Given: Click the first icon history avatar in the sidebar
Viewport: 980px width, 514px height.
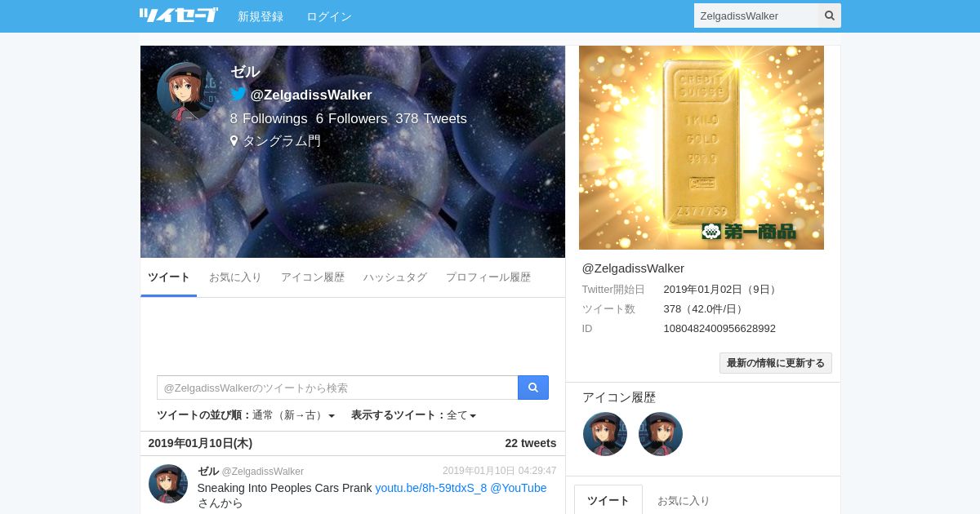Looking at the screenshot, I should click(605, 434).
